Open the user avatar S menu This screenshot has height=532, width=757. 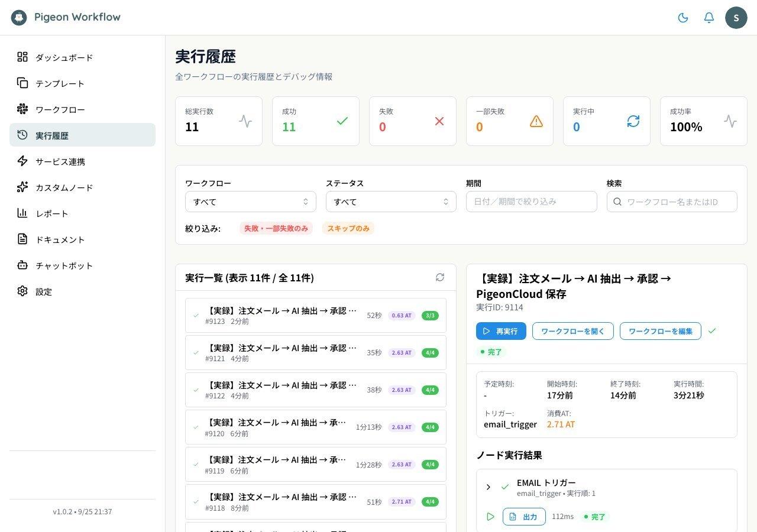coord(736,18)
